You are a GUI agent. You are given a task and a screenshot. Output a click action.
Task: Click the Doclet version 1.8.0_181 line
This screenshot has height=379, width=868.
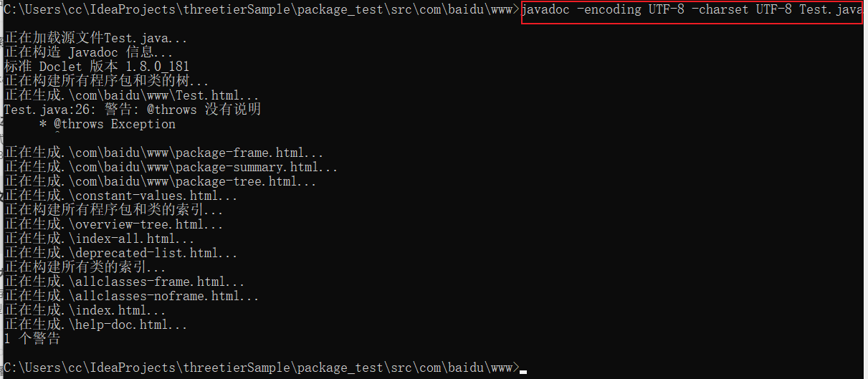(97, 67)
